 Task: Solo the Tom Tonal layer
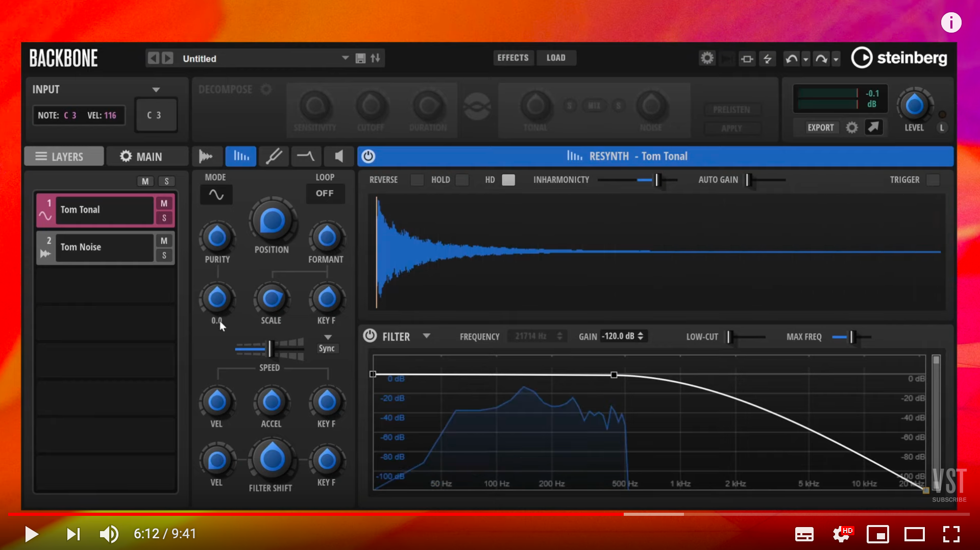tap(164, 218)
